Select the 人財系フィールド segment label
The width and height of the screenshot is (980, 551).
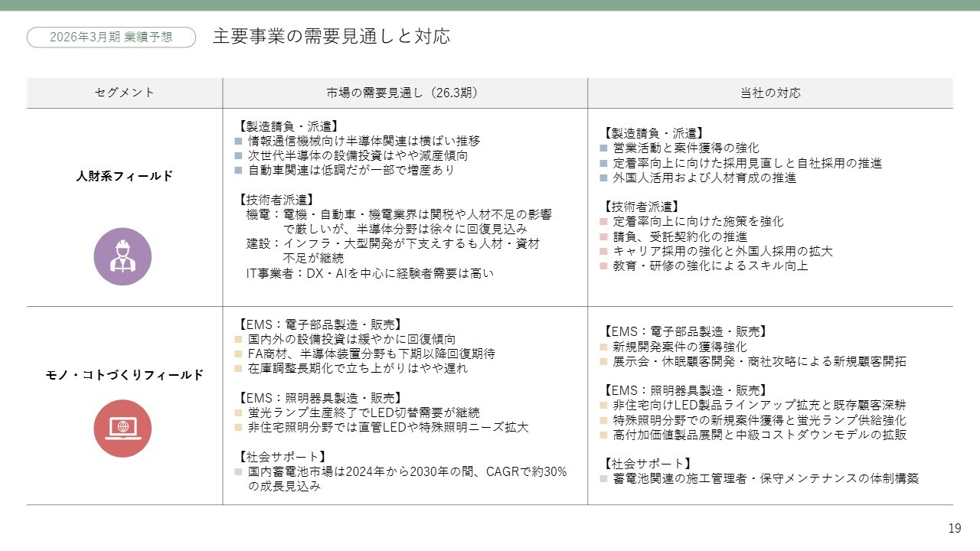(124, 176)
